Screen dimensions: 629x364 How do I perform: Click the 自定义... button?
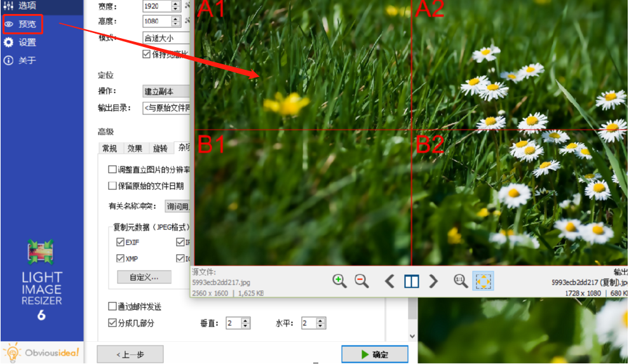click(x=144, y=277)
